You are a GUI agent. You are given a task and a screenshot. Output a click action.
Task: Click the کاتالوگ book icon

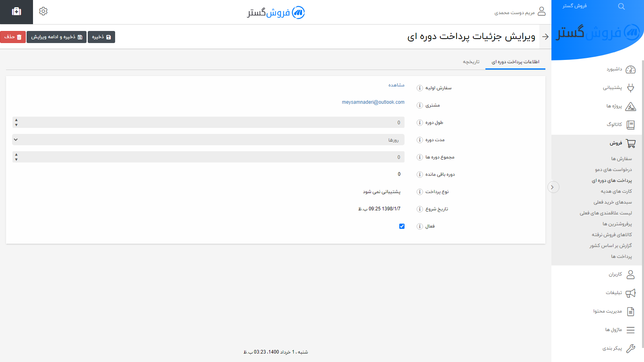(631, 125)
